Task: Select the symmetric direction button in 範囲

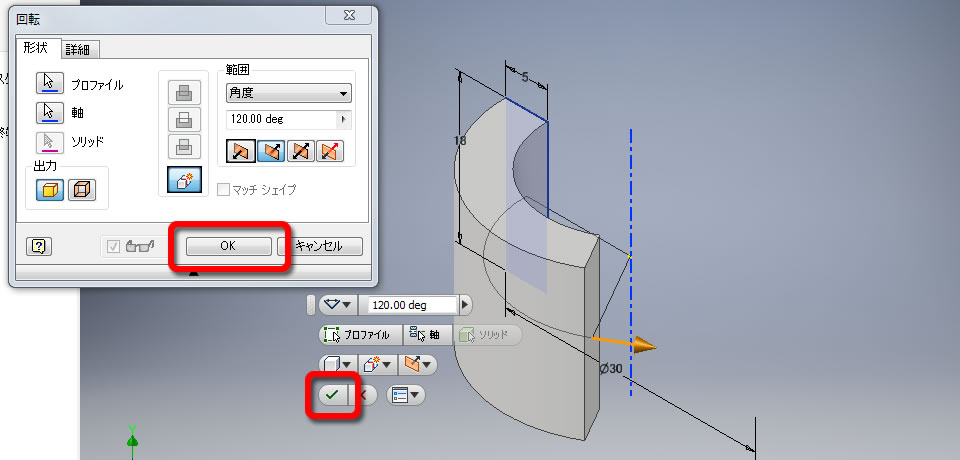Action: tap(300, 151)
